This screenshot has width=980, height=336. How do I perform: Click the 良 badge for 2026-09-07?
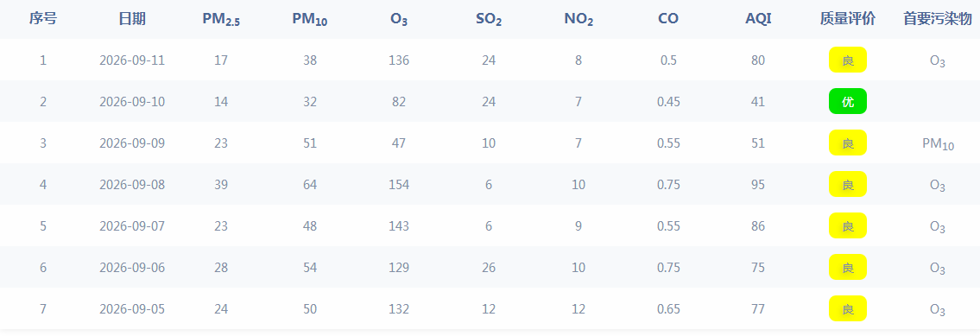coord(848,226)
